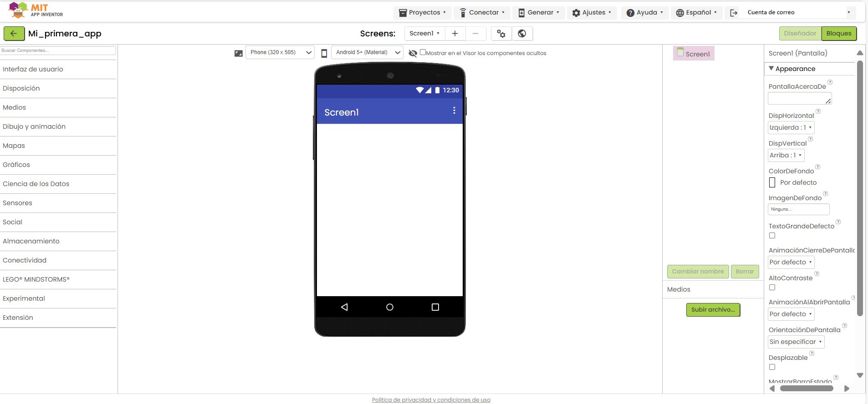Image resolution: width=868 pixels, height=404 pixels.
Task: Remove screen with the minus icon
Action: click(x=475, y=33)
